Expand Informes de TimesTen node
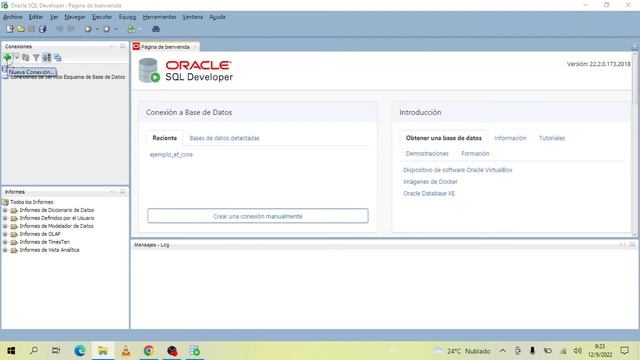Screen dimensions: 640x360 click(5, 242)
